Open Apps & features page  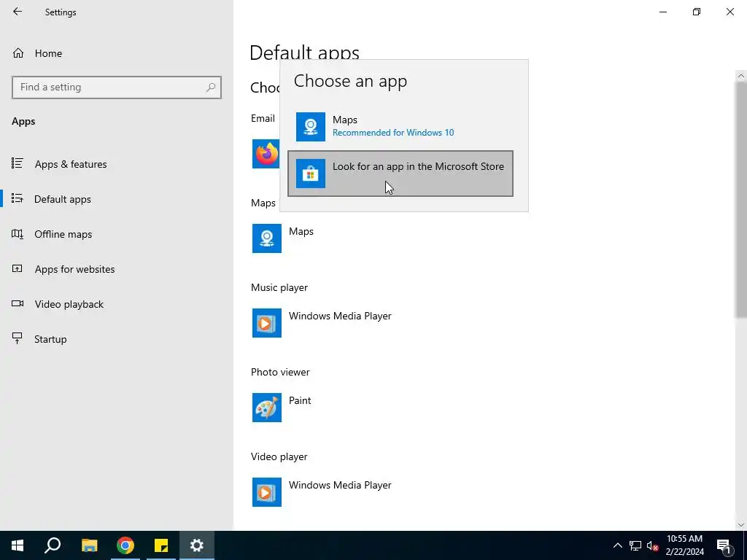[116, 164]
